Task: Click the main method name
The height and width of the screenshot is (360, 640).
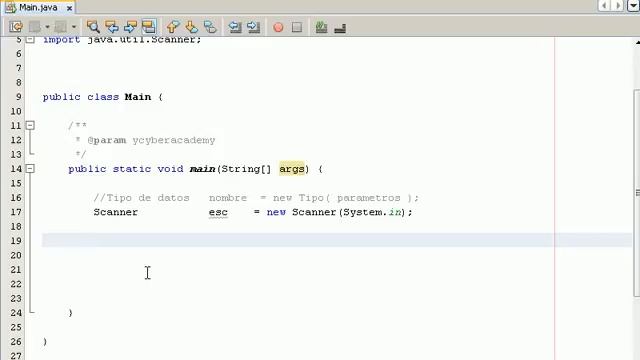Action: (202, 169)
